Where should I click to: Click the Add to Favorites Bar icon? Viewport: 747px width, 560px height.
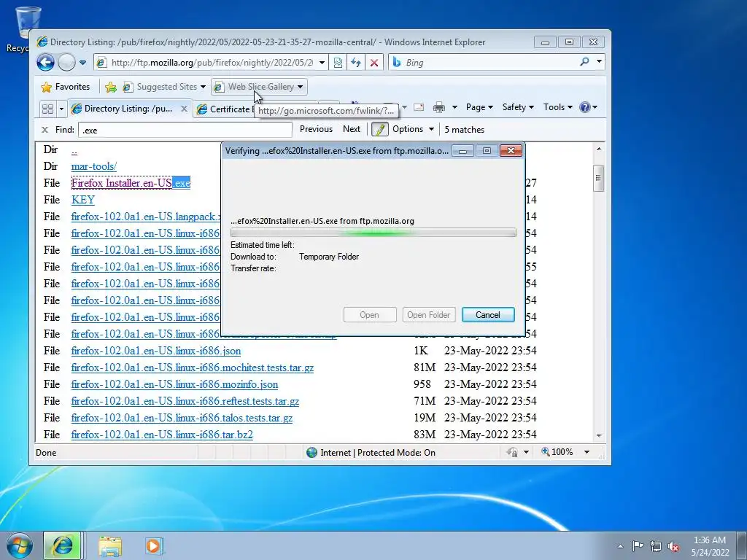pyautogui.click(x=111, y=87)
